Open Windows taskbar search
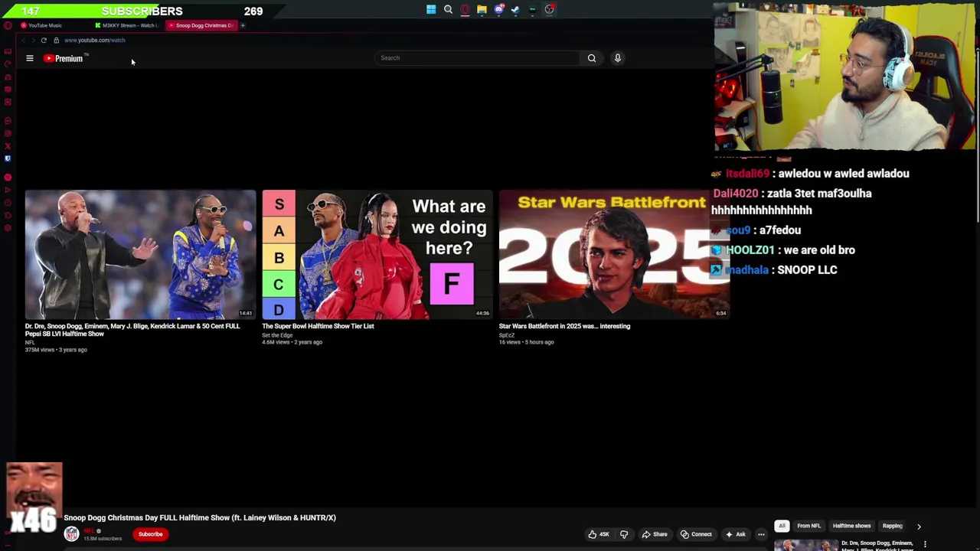Screen dimensions: 980x551 point(448,9)
